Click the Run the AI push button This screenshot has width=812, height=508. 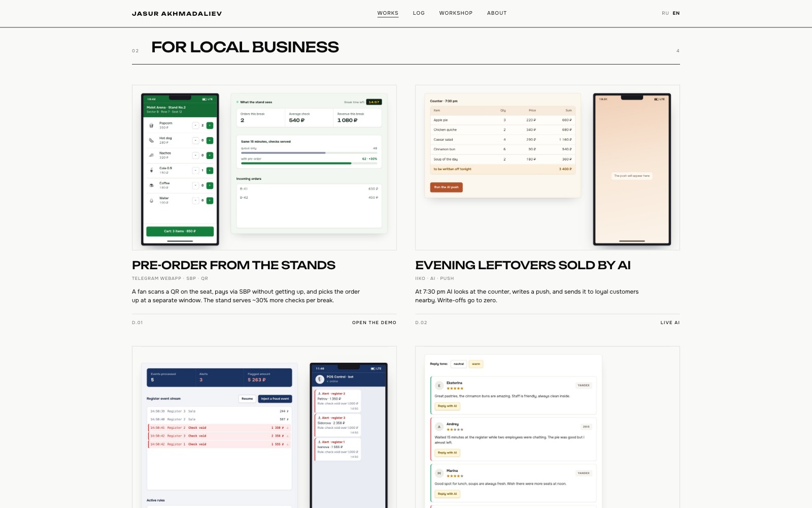446,187
